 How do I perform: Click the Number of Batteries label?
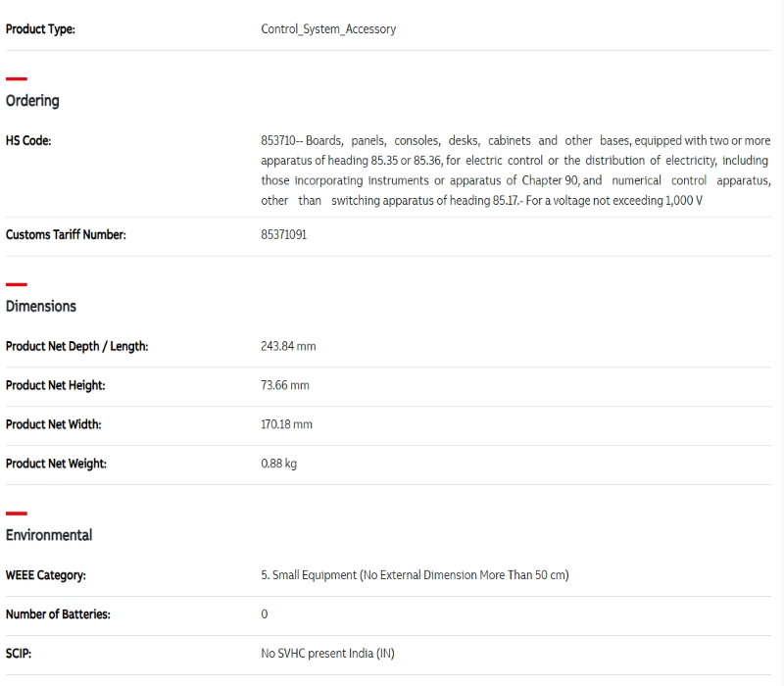[x=58, y=614]
